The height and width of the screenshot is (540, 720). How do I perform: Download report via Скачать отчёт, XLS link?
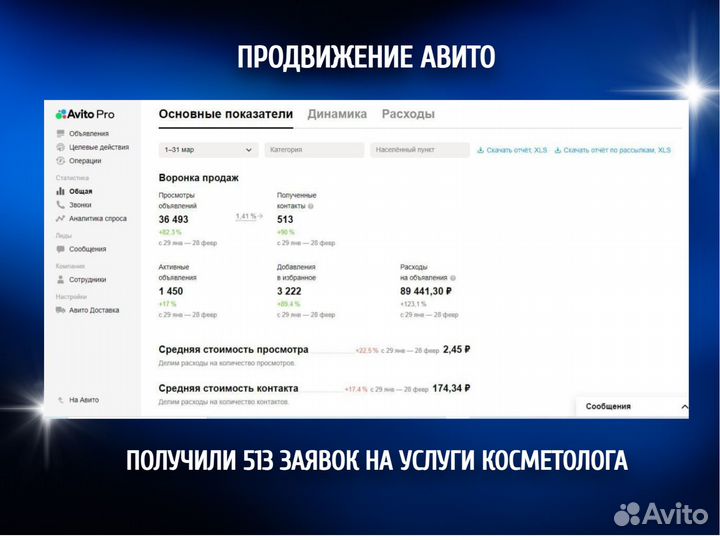tap(517, 150)
